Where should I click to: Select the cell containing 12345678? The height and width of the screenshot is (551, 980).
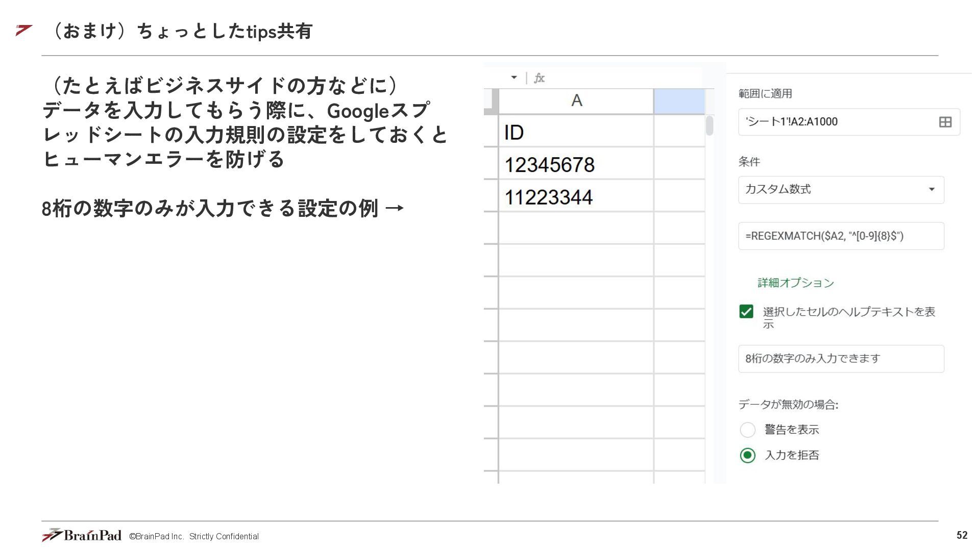tap(576, 164)
